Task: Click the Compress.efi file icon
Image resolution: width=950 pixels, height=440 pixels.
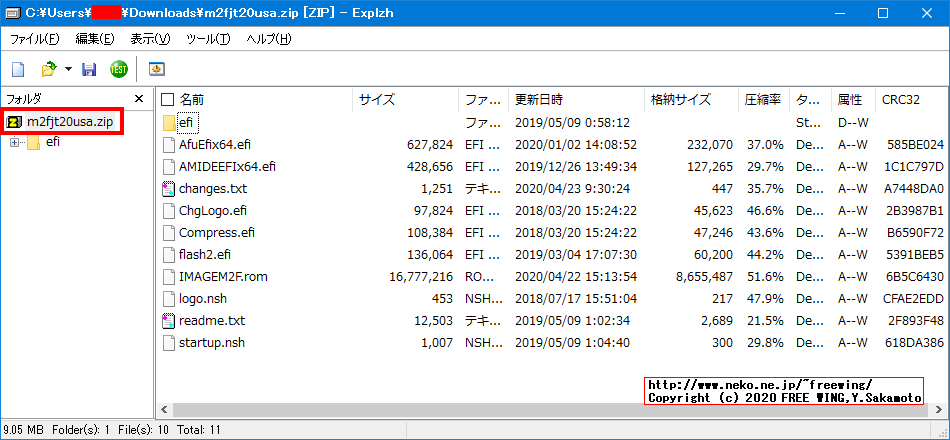Action: tap(169, 233)
